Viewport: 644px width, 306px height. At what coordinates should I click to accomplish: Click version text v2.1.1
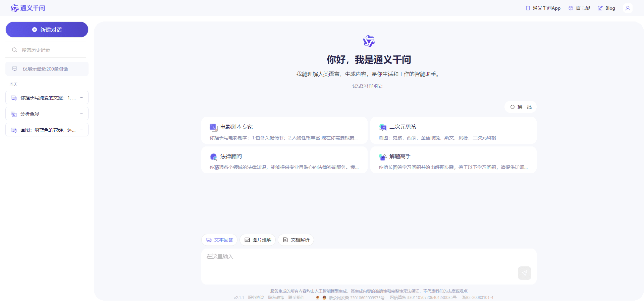pyautogui.click(x=239, y=298)
